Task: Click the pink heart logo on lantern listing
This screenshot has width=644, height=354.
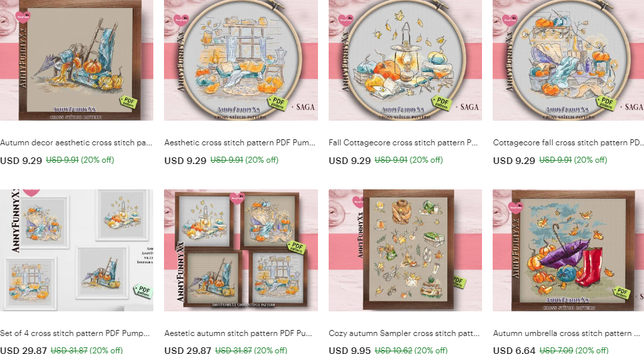Action: pyautogui.click(x=345, y=19)
